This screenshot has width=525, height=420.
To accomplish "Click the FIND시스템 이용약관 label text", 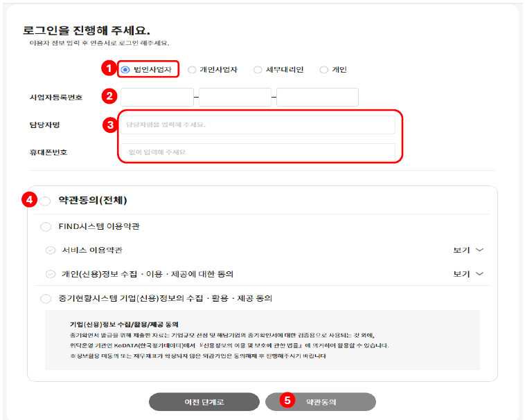I will [99, 226].
